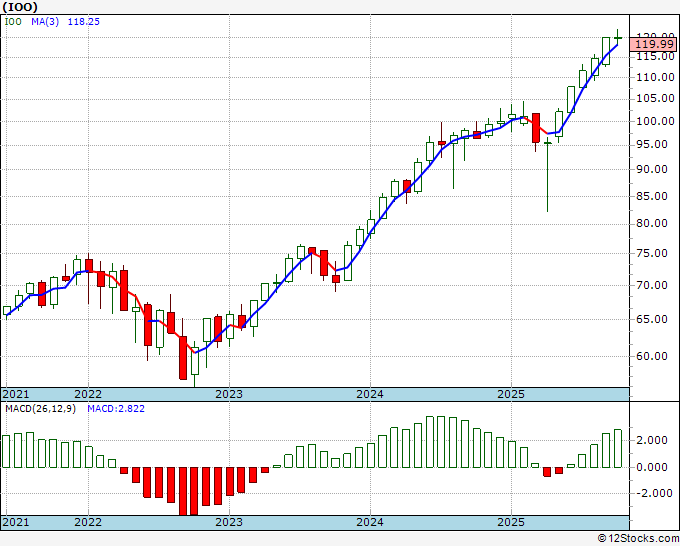Click the 118.25 moving average value

84,21
